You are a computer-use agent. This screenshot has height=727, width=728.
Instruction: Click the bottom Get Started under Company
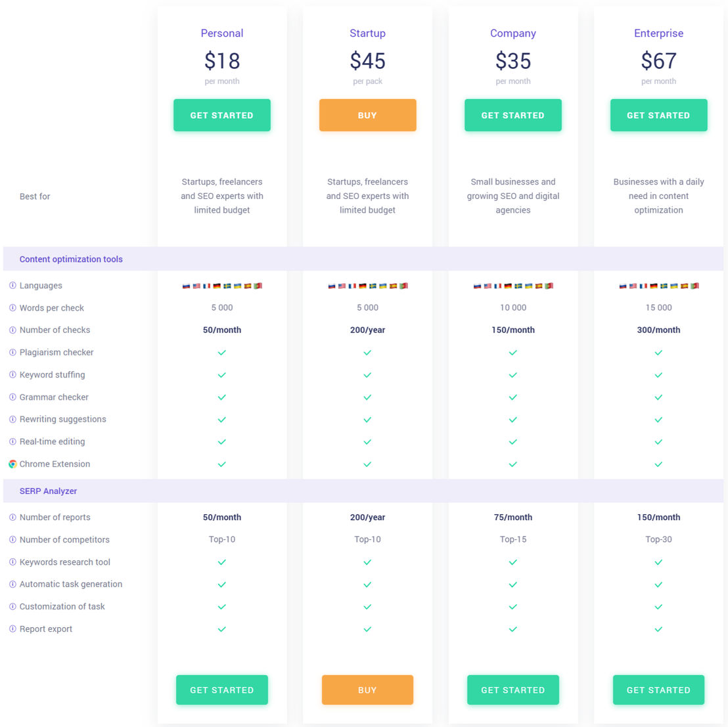(513, 690)
